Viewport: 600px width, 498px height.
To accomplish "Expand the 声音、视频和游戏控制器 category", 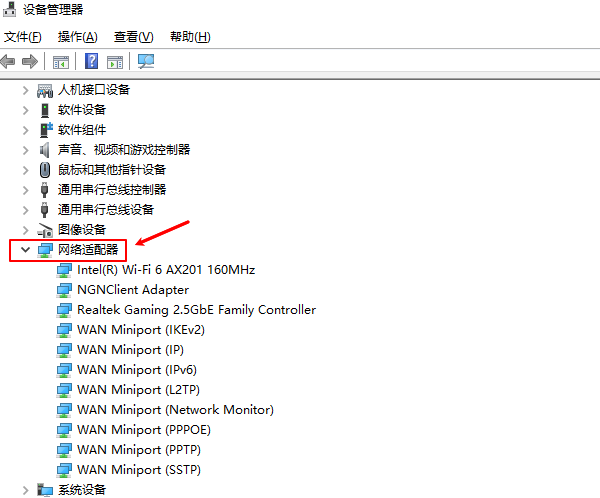I will 25,150.
